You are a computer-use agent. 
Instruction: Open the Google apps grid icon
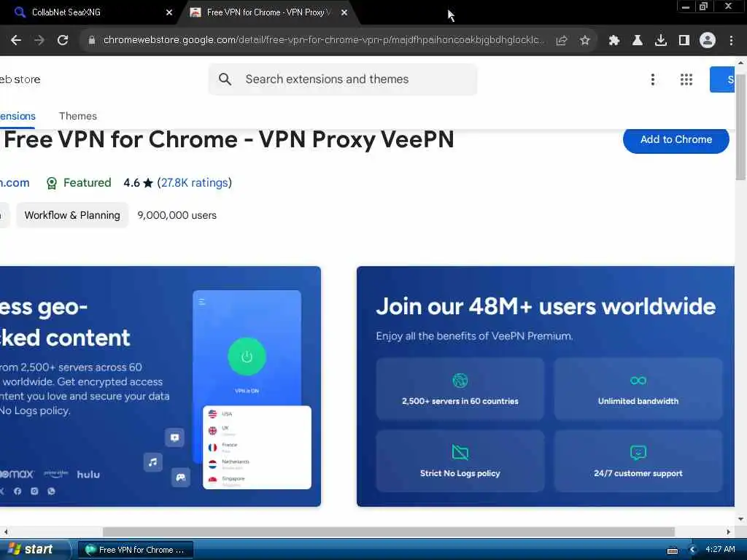(686, 79)
